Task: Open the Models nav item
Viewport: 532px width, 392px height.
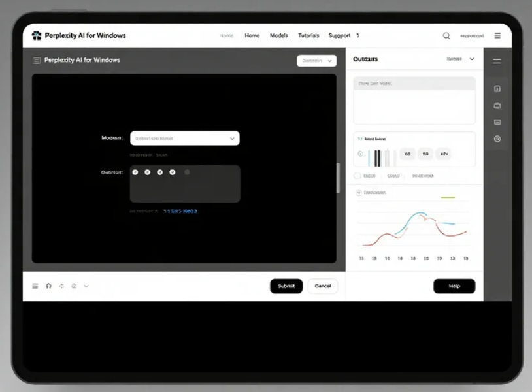Action: pos(279,35)
